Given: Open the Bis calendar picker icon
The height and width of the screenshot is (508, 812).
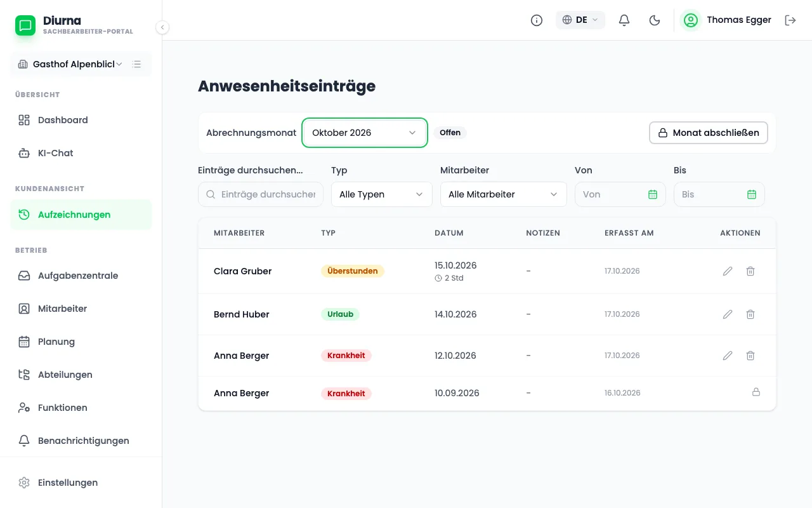Looking at the screenshot, I should click(x=752, y=194).
